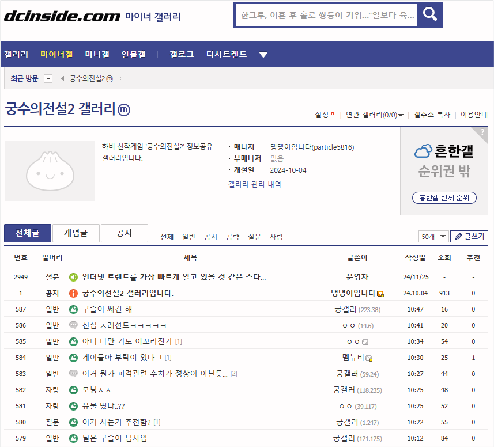The width and height of the screenshot is (494, 448).
Task: Click the left arrow beside 궁수의전설2
Action: click(62, 78)
